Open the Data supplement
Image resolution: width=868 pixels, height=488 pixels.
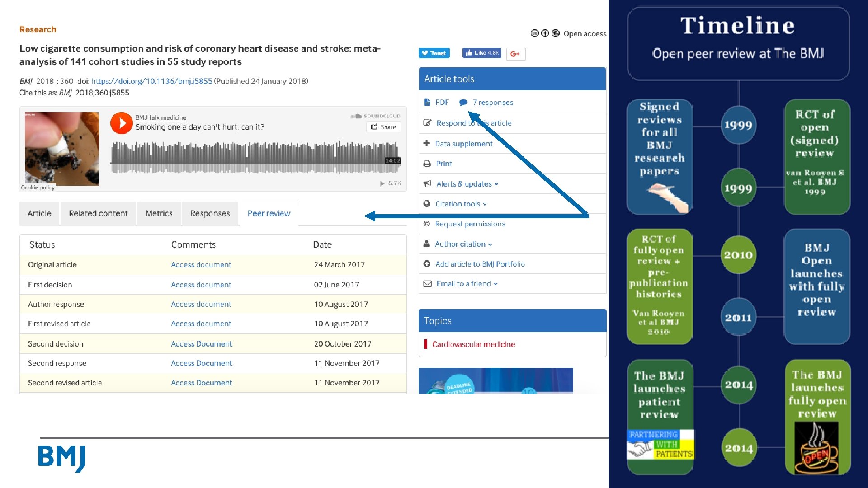[x=463, y=143]
